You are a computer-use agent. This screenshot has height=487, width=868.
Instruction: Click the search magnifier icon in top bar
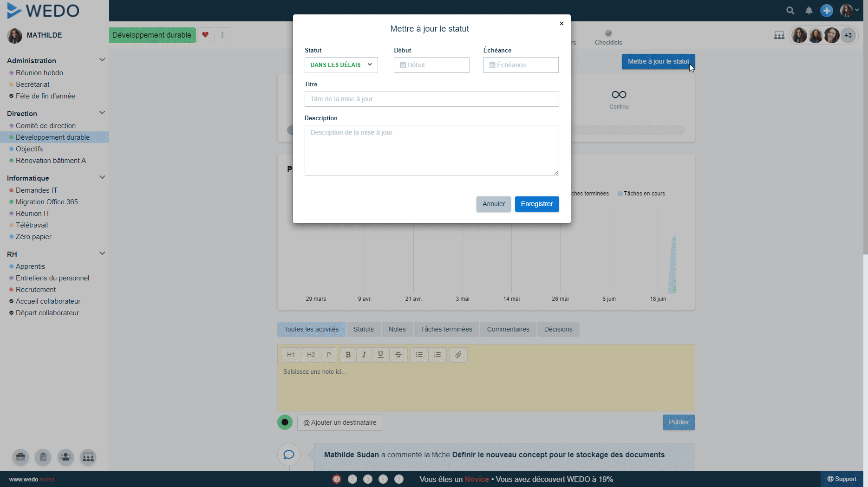click(790, 11)
